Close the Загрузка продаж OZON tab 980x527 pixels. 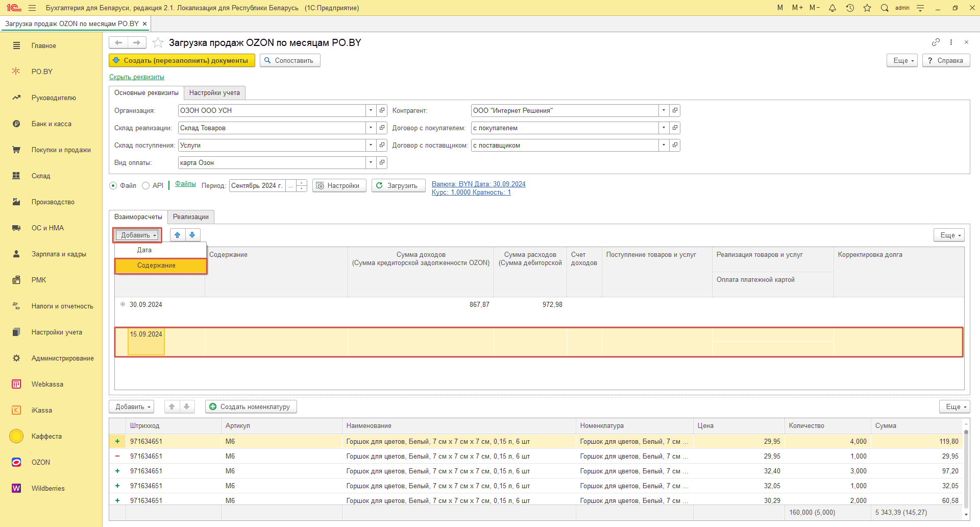pyautogui.click(x=144, y=23)
